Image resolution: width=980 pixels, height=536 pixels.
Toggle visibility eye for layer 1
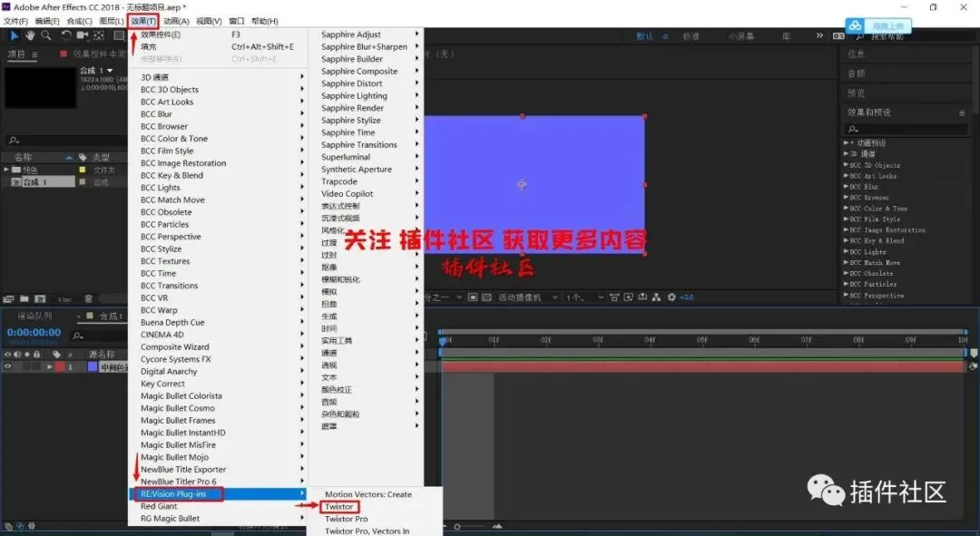pyautogui.click(x=7, y=367)
